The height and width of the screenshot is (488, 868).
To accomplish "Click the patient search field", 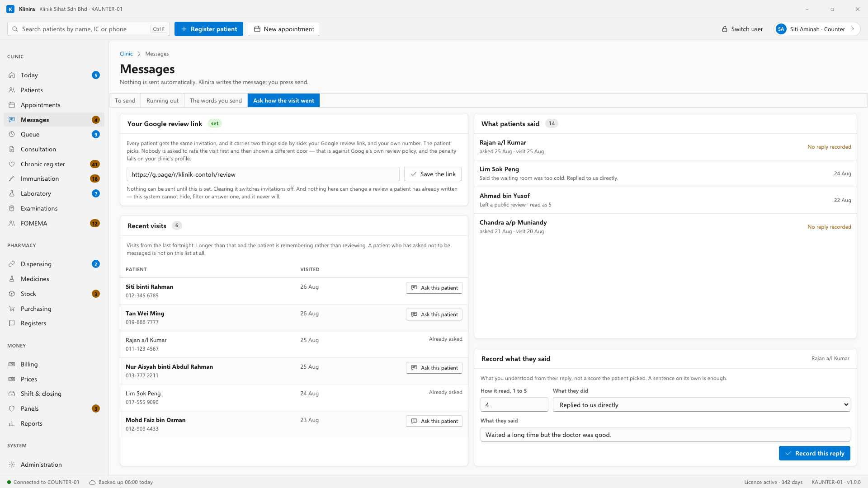I will coord(89,29).
